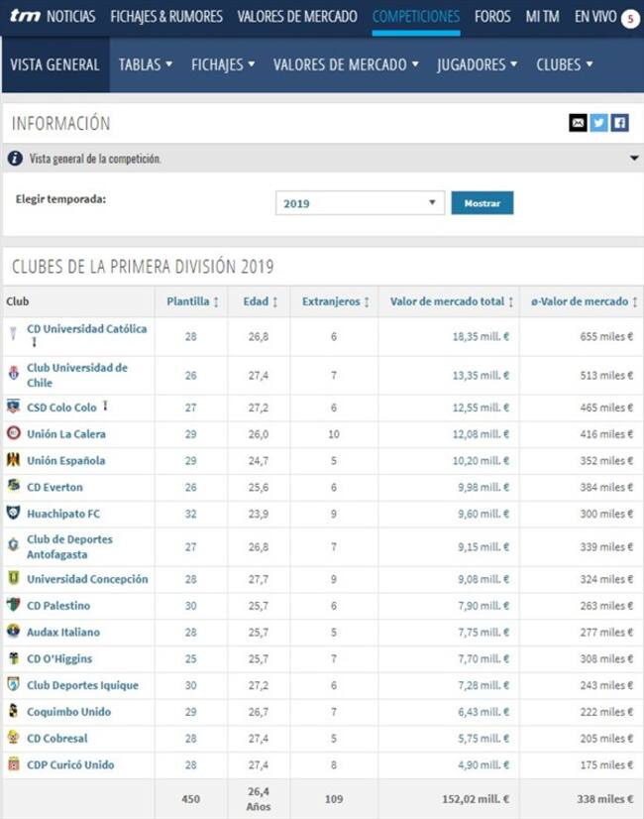The height and width of the screenshot is (819, 644).
Task: Open the season selector dropdown showing 2019
Action: point(360,203)
